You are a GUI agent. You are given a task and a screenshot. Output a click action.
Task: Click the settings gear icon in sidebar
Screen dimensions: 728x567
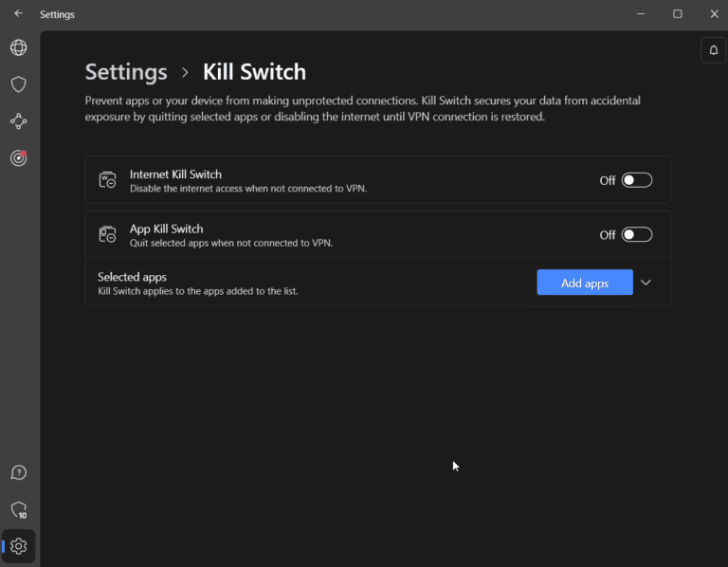[x=18, y=546]
